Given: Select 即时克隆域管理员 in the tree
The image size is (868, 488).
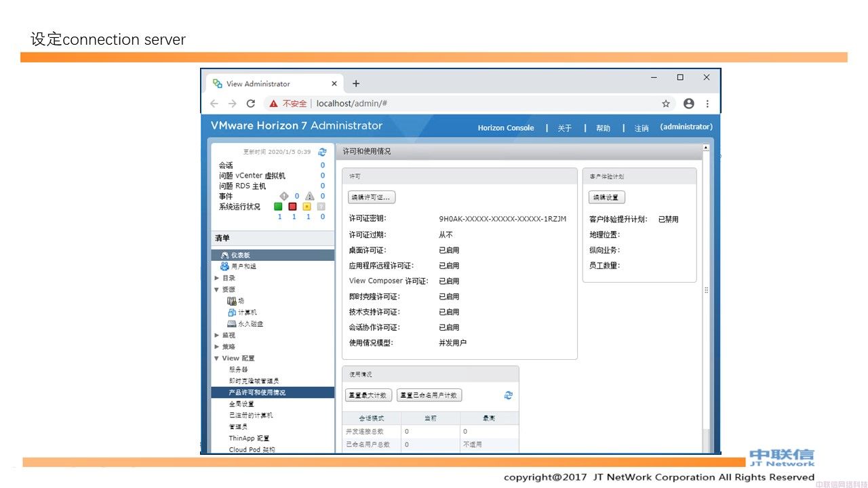Looking at the screenshot, I should (254, 381).
